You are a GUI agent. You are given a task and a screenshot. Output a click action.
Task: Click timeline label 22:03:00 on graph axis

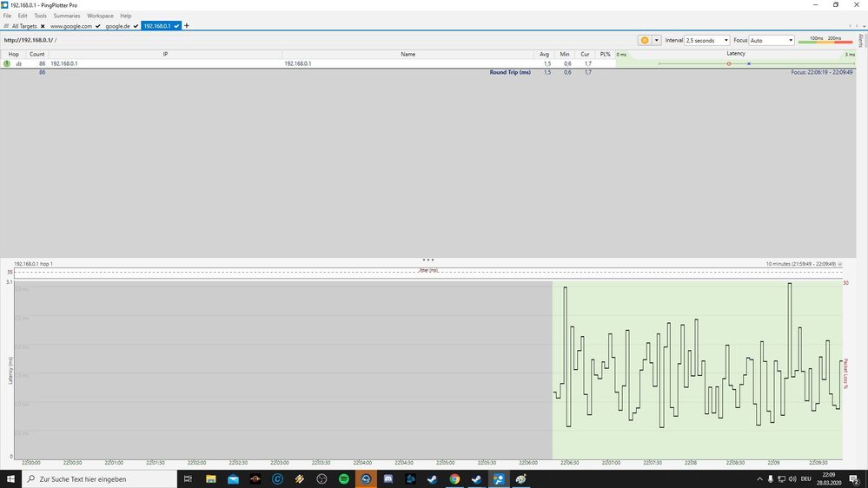(279, 463)
